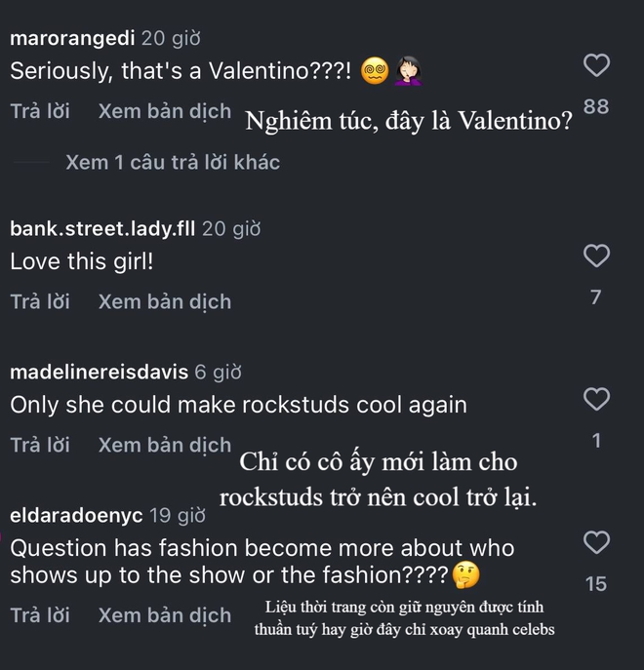Go to eldaradoenyc's profile
The width and height of the screenshot is (644, 670).
tap(76, 514)
